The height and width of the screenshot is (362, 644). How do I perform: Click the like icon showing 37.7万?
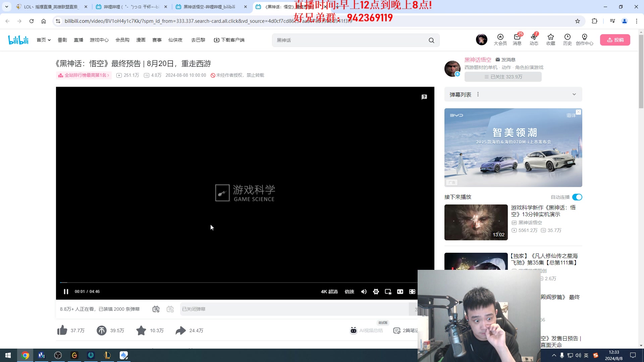62,330
